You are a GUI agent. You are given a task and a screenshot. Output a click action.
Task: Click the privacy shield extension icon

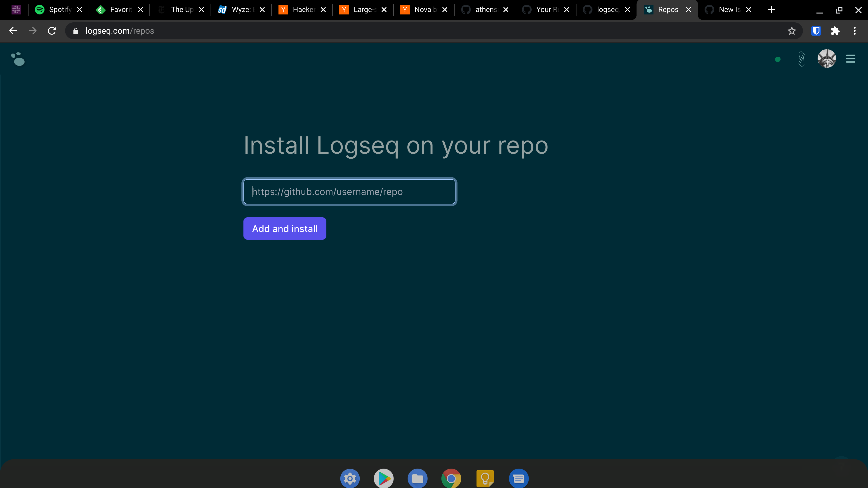(x=816, y=31)
